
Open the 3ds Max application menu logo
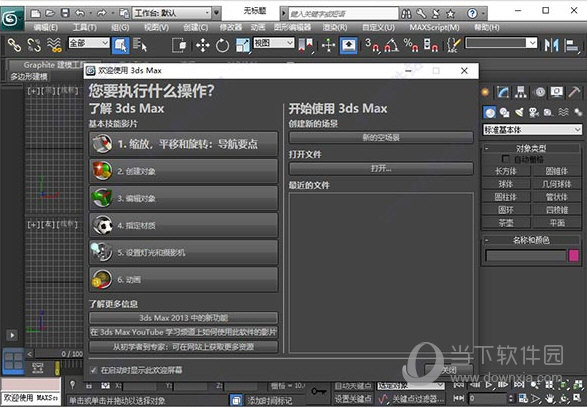pos(11,18)
